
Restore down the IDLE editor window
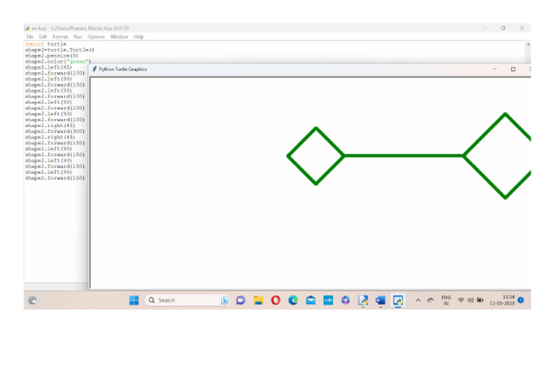pos(503,28)
